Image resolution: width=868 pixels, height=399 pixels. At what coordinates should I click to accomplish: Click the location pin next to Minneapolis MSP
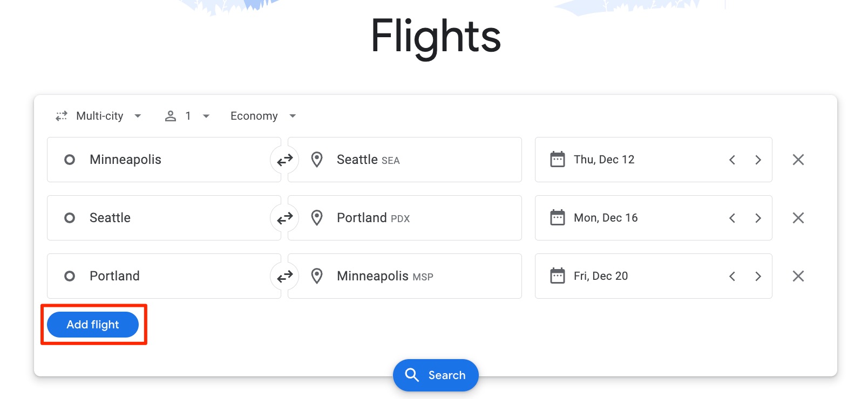point(317,276)
